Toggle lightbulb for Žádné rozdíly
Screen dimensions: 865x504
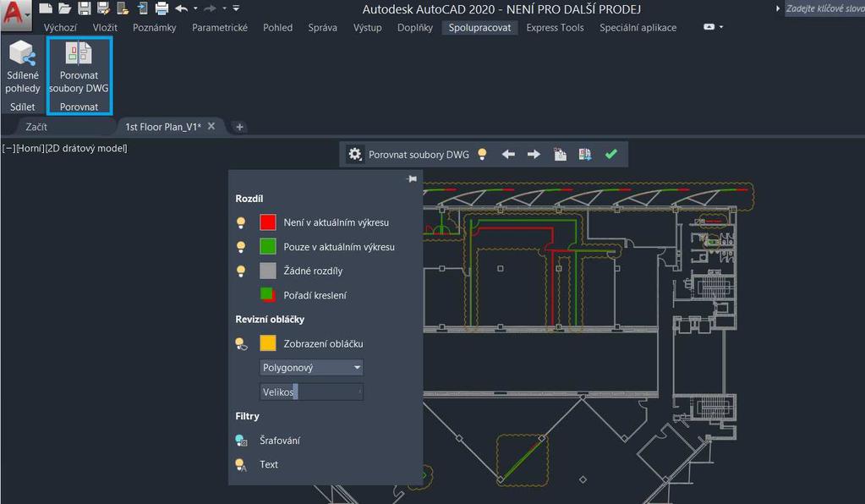[241, 271]
